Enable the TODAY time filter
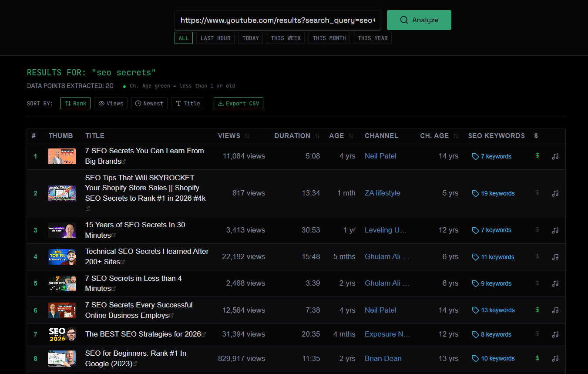The height and width of the screenshot is (374, 588). 250,38
